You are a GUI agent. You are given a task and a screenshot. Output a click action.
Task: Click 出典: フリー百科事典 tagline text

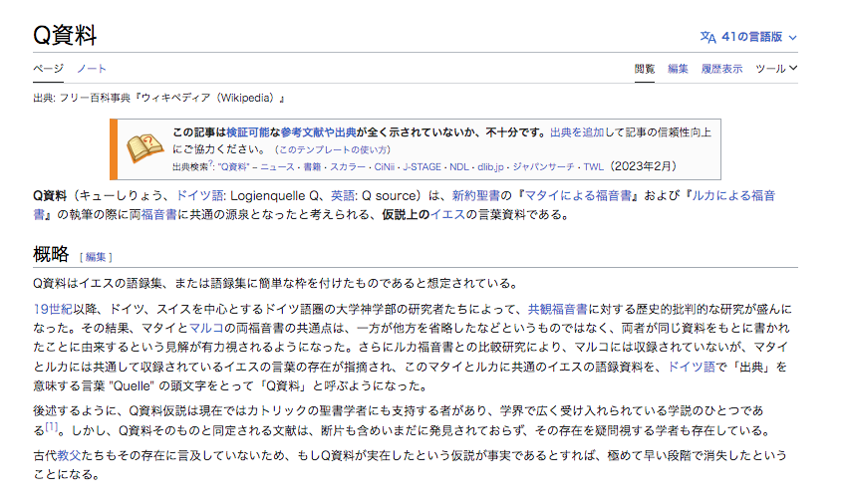158,99
